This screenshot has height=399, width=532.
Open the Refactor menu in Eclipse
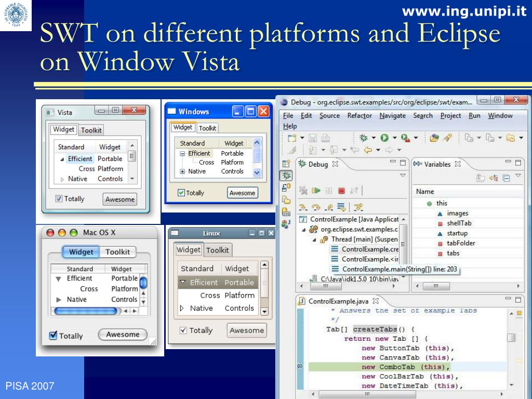360,116
